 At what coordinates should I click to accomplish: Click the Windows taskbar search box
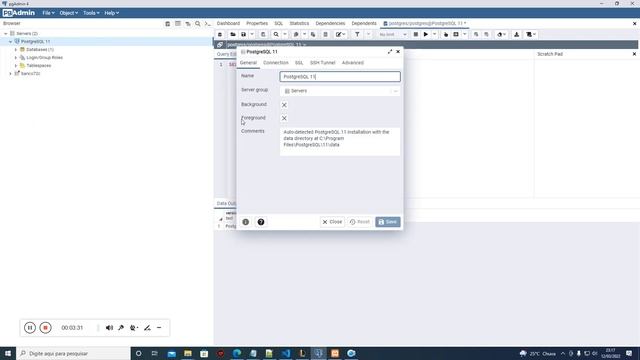click(73, 353)
